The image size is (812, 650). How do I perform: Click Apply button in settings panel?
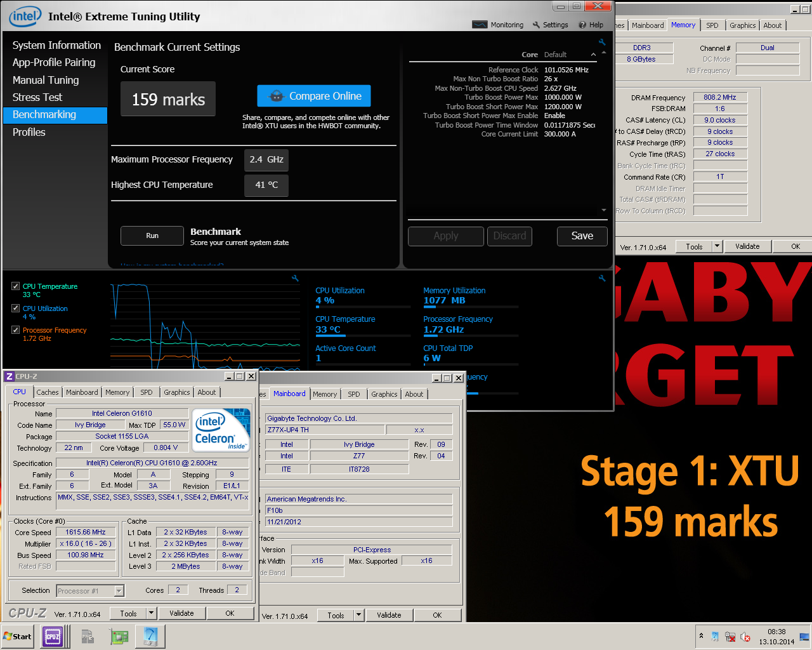(x=446, y=236)
